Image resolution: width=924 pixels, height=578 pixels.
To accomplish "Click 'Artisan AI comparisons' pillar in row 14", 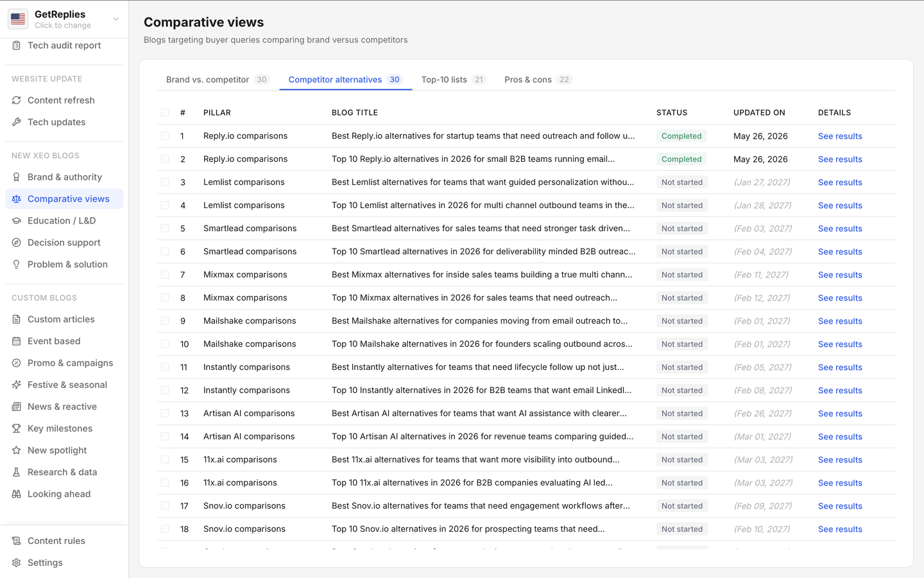I will click(x=249, y=437).
